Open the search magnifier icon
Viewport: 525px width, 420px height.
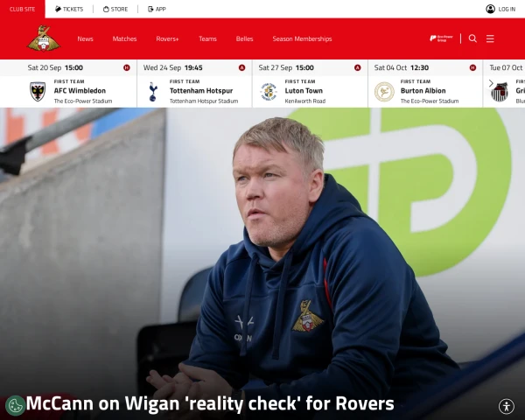pyautogui.click(x=472, y=38)
